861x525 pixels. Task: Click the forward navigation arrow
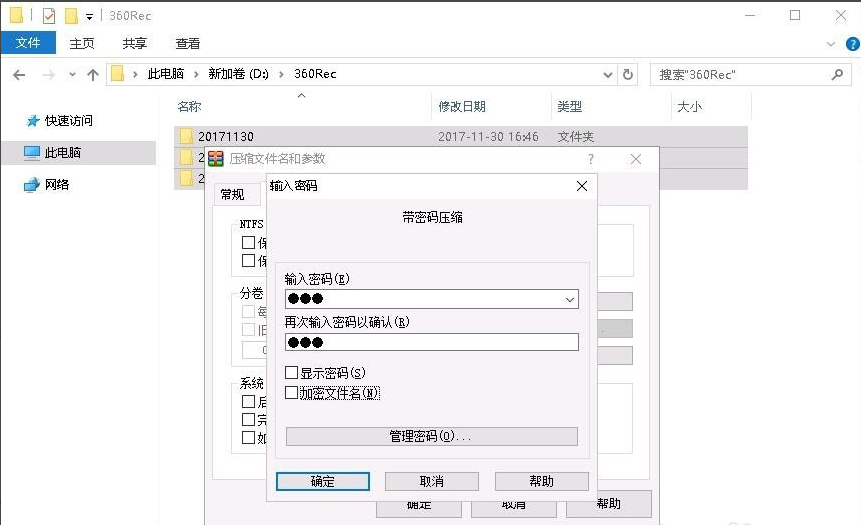point(48,75)
